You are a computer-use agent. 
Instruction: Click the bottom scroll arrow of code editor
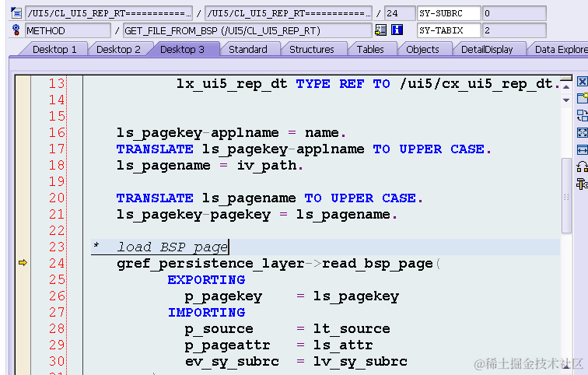click(566, 368)
